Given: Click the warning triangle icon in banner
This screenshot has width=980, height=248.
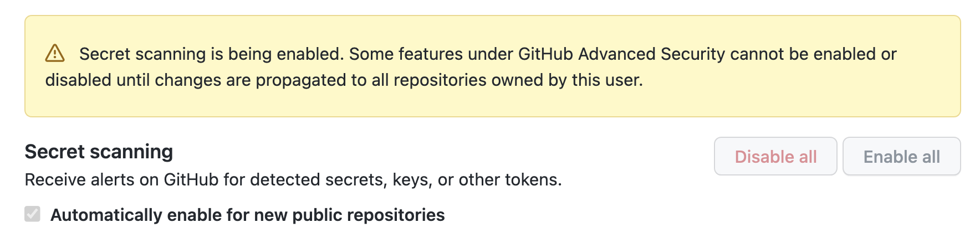Looking at the screenshot, I should pos(55,54).
